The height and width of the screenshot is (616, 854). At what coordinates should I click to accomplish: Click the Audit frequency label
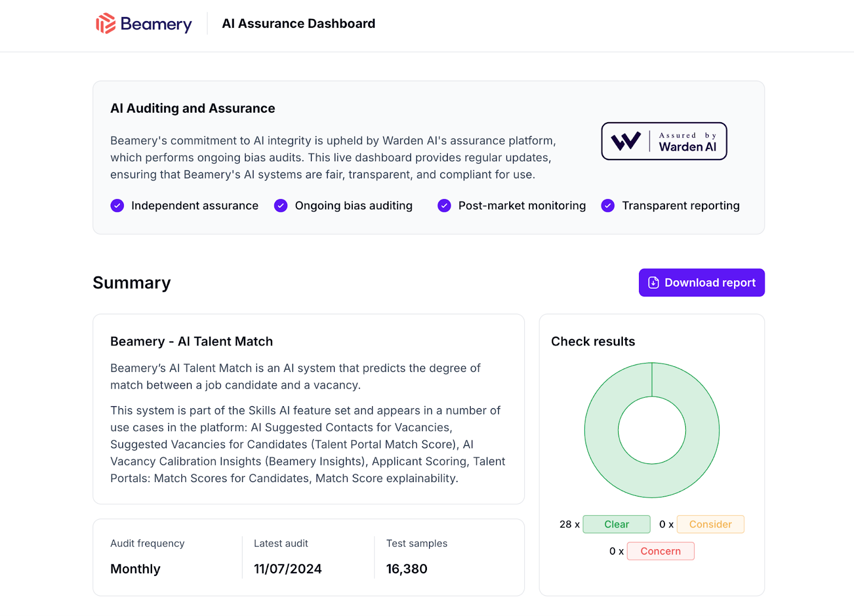[147, 543]
